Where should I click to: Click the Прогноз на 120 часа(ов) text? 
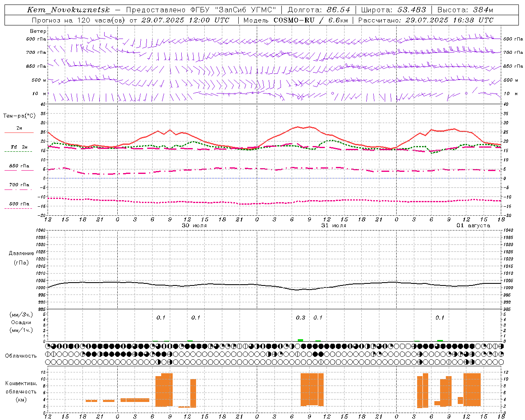(78, 20)
